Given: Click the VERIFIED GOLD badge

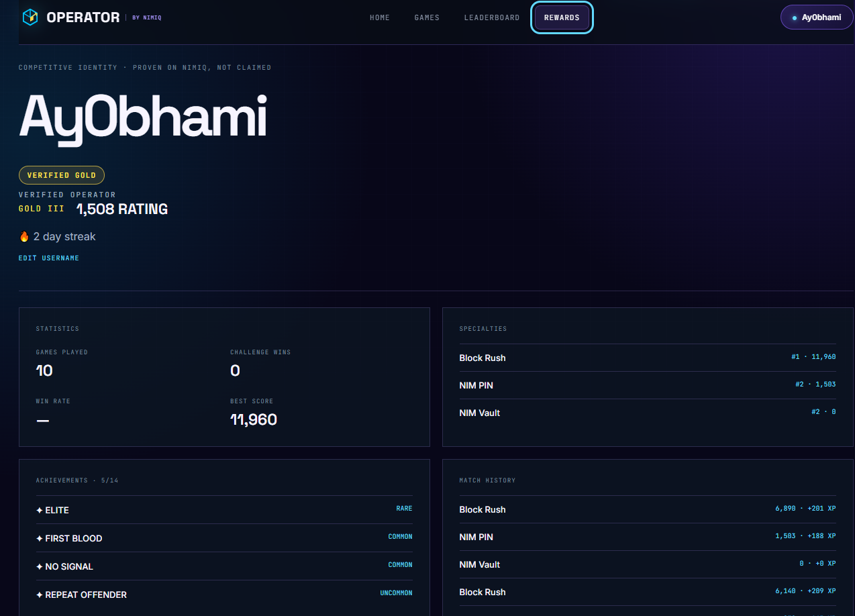Looking at the screenshot, I should (62, 175).
